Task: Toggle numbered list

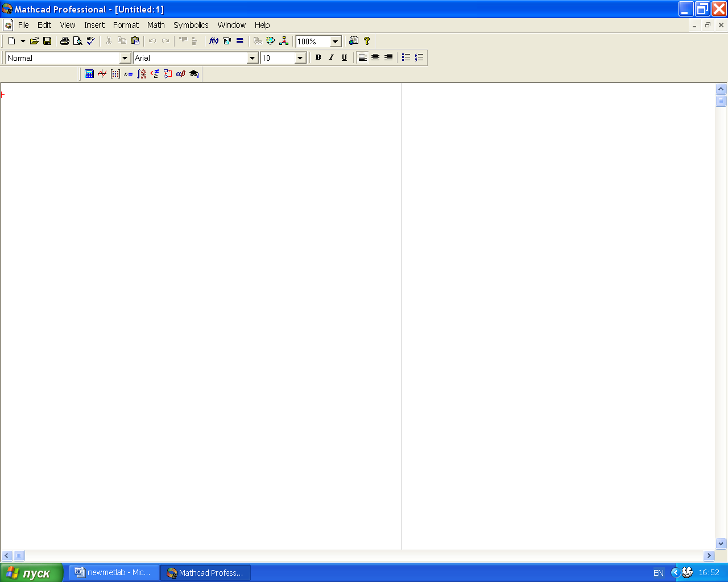Action: coord(419,57)
